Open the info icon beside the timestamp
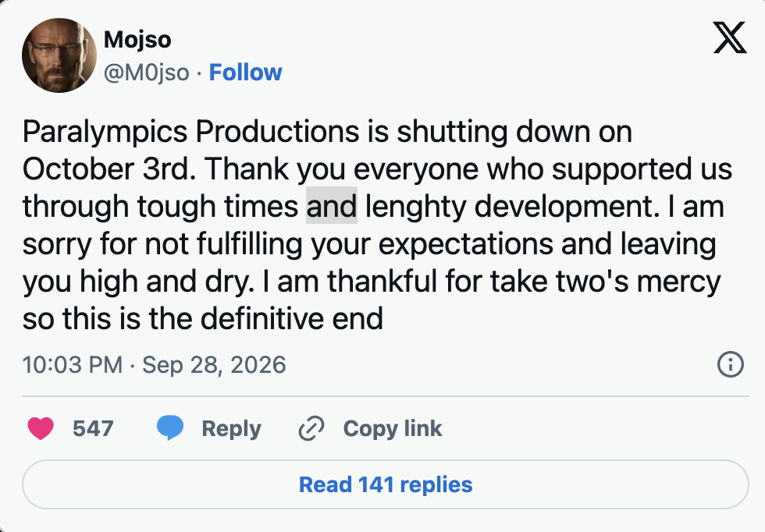This screenshot has width=765, height=532. 731,364
